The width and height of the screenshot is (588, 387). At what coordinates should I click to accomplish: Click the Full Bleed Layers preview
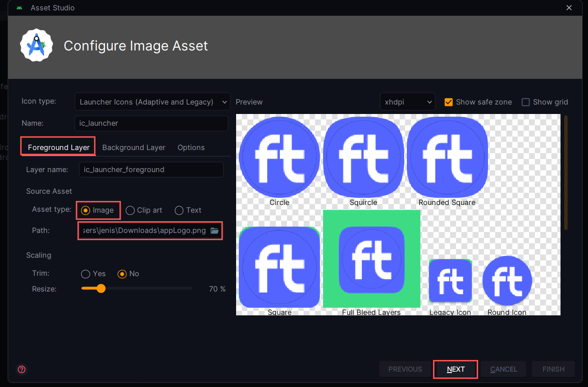coord(372,259)
